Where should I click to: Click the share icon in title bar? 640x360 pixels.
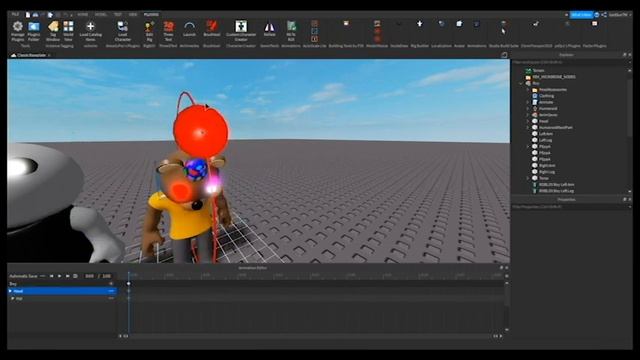pos(604,15)
